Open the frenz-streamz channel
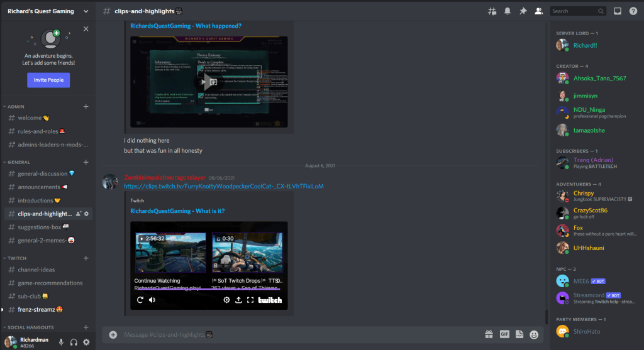Screen dimensions: 644x350 pos(39,309)
